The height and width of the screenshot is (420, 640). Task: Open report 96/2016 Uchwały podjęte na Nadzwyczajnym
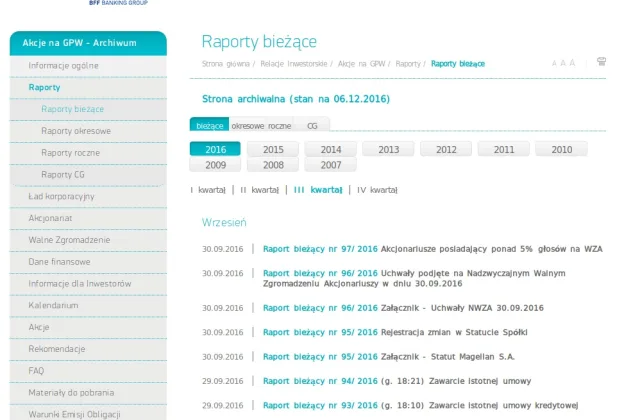pos(414,278)
